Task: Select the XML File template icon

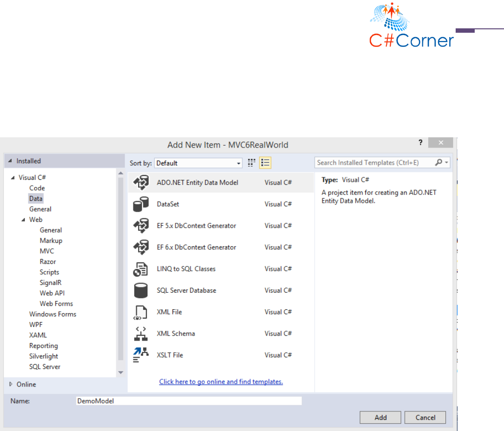Action: pos(141,312)
